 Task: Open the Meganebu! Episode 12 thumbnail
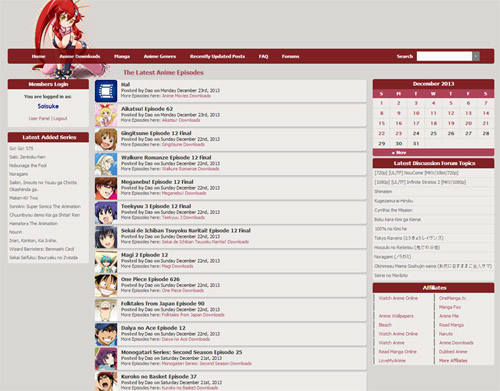tap(106, 188)
